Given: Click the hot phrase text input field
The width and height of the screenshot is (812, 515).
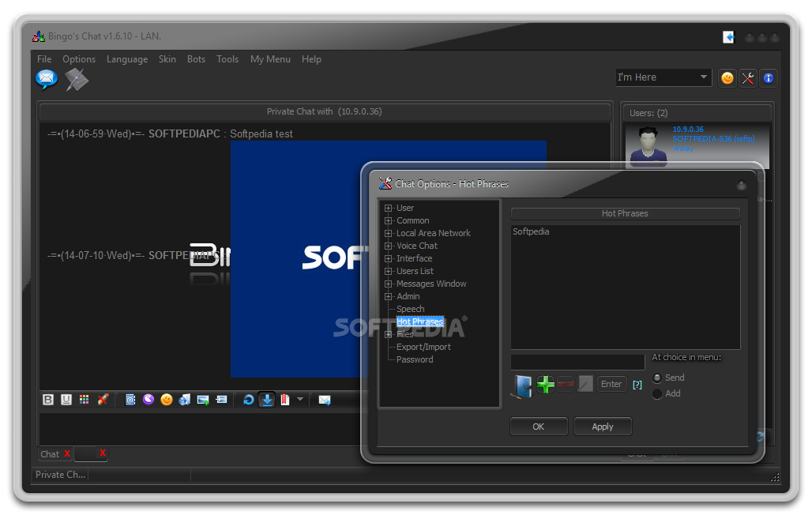Looking at the screenshot, I should pyautogui.click(x=578, y=362).
